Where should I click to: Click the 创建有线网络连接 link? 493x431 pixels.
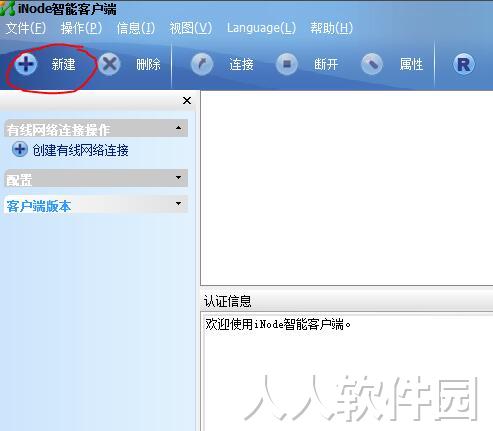[x=80, y=150]
